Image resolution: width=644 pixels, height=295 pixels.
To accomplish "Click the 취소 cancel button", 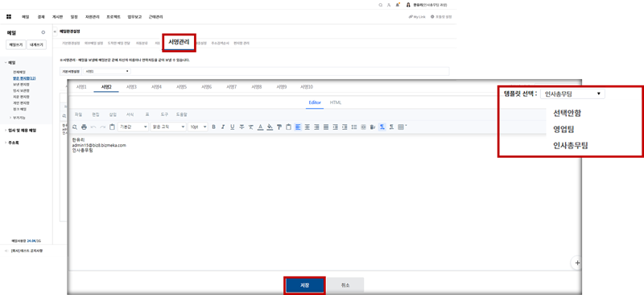I will [345, 285].
